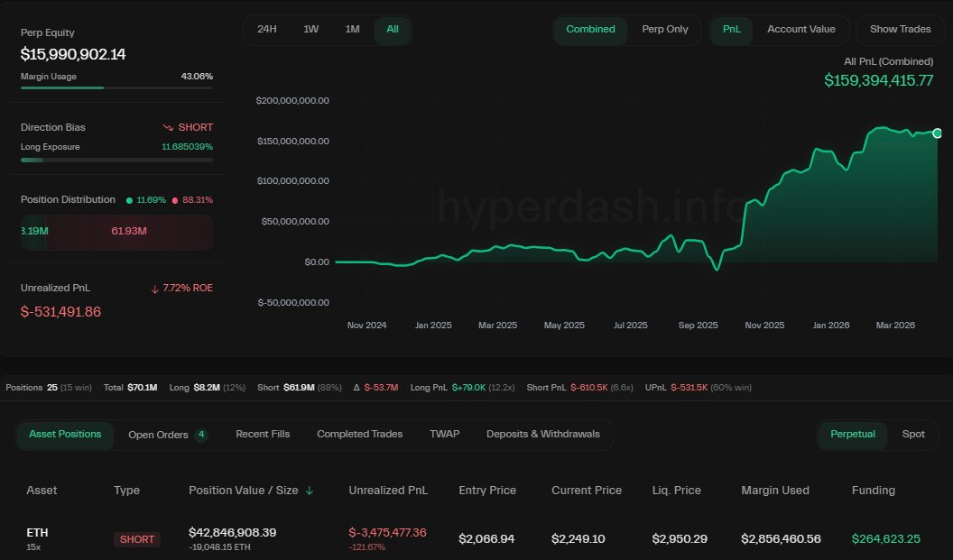Click the Position Value sort arrow

[x=308, y=490]
